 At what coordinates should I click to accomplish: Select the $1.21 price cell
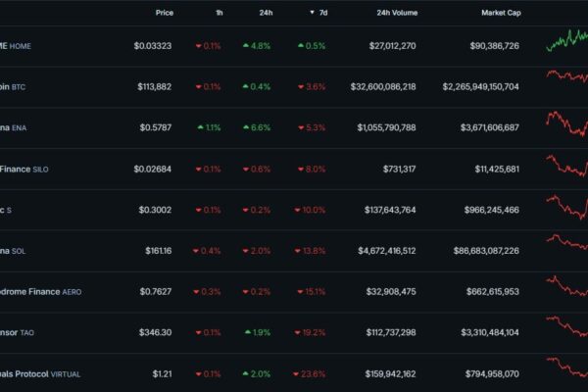[162, 374]
